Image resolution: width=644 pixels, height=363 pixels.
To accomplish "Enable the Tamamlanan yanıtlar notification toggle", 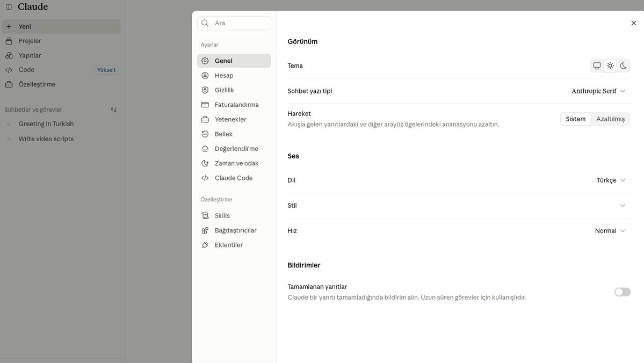I will 622,292.
